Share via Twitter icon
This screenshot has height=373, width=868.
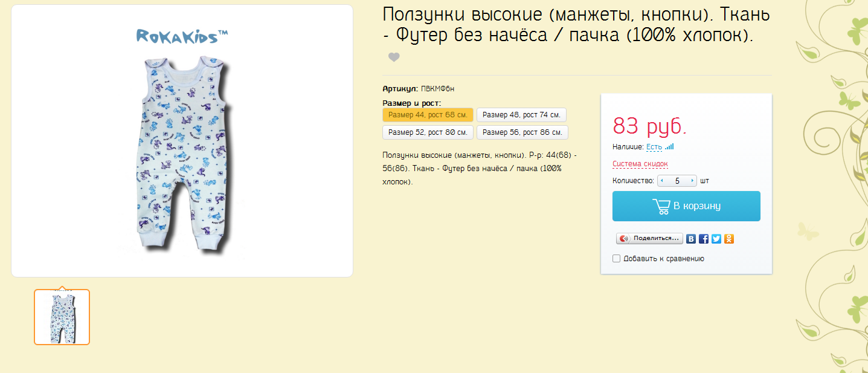click(x=716, y=239)
